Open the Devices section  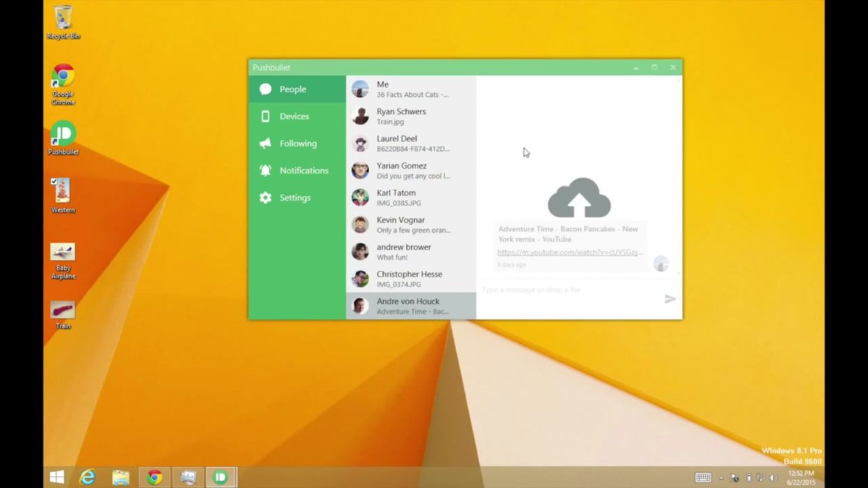click(294, 116)
